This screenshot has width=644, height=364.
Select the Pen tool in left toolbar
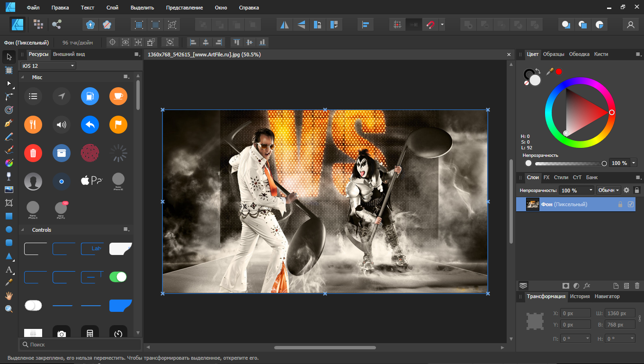pyautogui.click(x=9, y=123)
